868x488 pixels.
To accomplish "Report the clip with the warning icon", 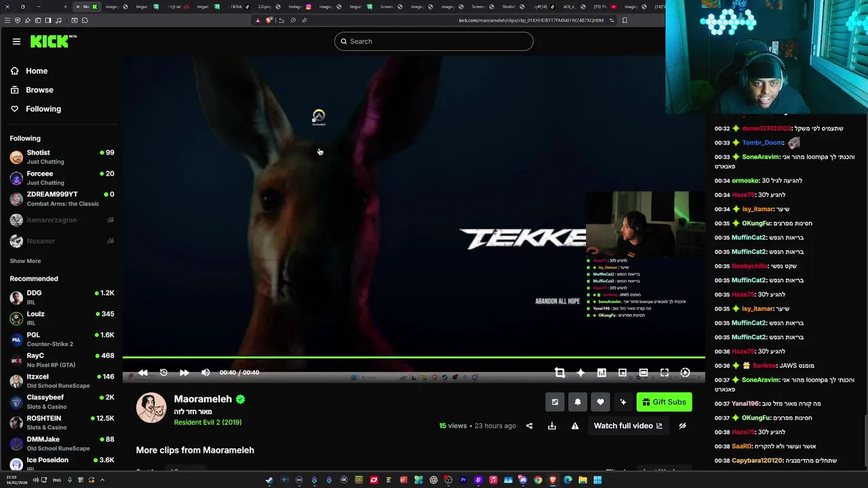I will click(575, 426).
